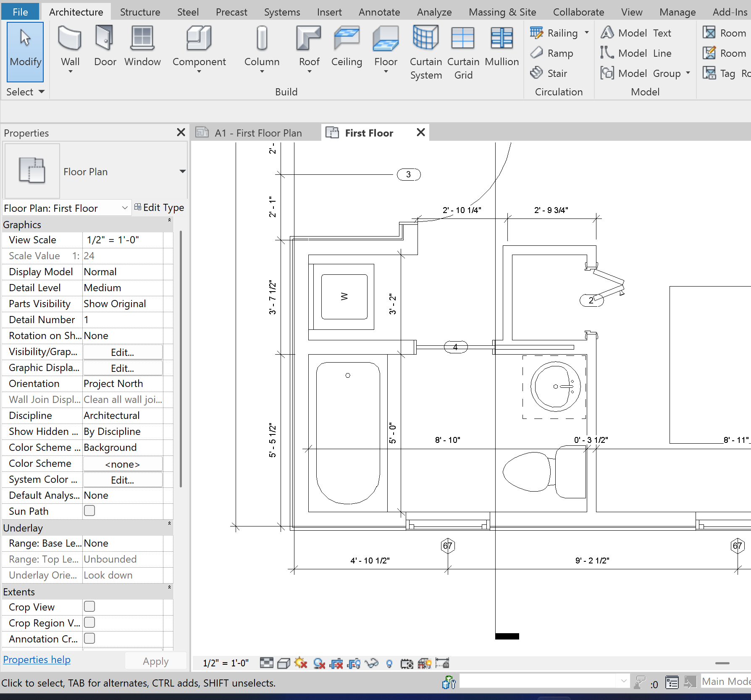The image size is (751, 700).
Task: Enable the Sun Path checkbox
Action: click(89, 511)
